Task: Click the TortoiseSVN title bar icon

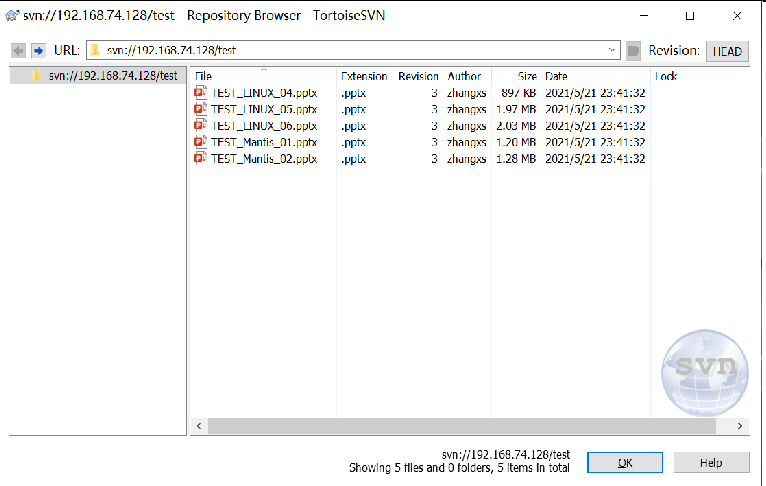Action: [12, 16]
